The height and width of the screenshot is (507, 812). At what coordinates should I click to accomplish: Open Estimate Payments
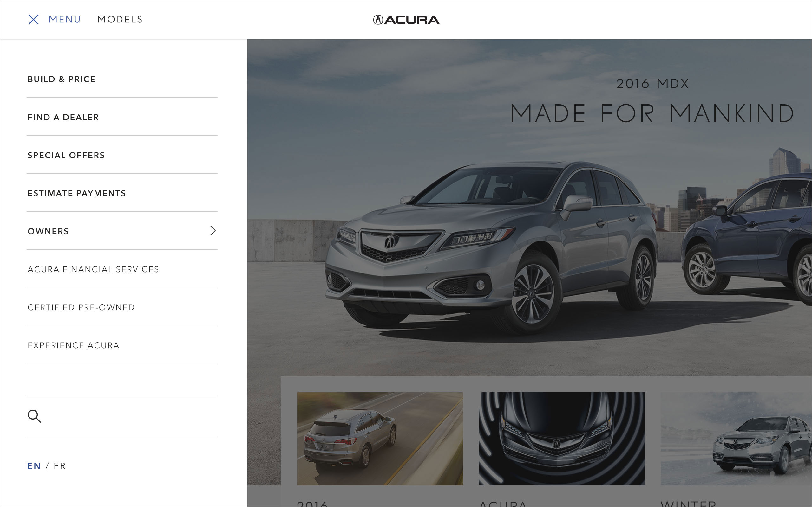tap(76, 193)
